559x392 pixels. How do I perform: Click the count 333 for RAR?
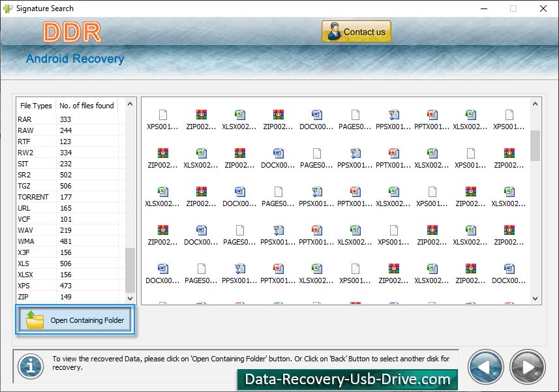(66, 119)
